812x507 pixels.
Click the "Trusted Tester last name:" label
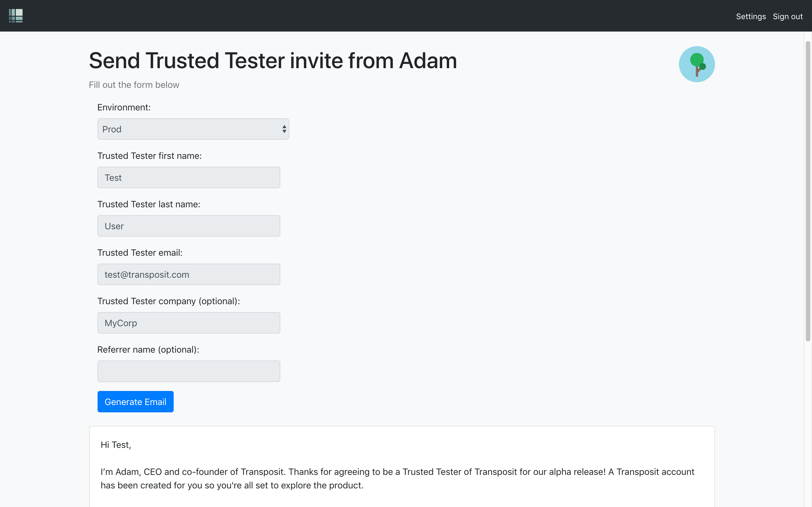(x=149, y=204)
